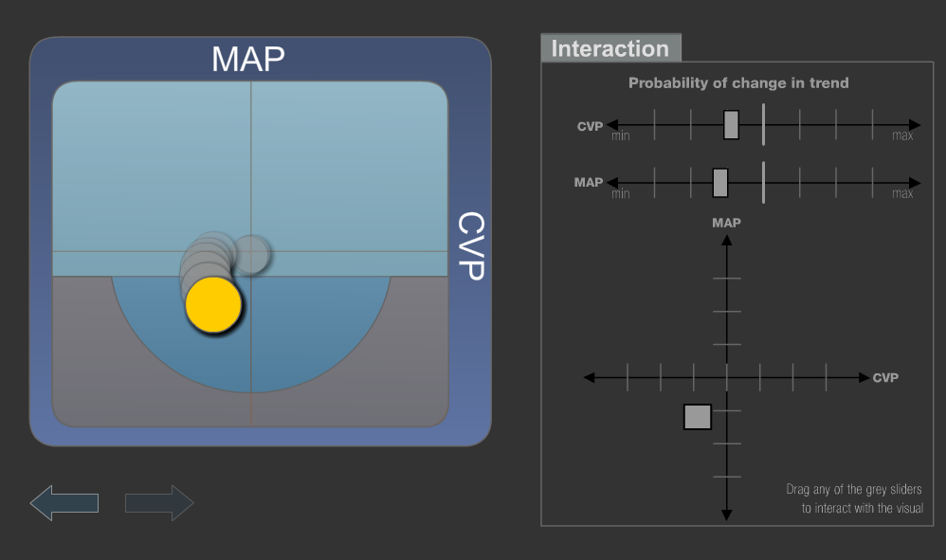Grab the CVP probability slider handle

click(x=731, y=125)
